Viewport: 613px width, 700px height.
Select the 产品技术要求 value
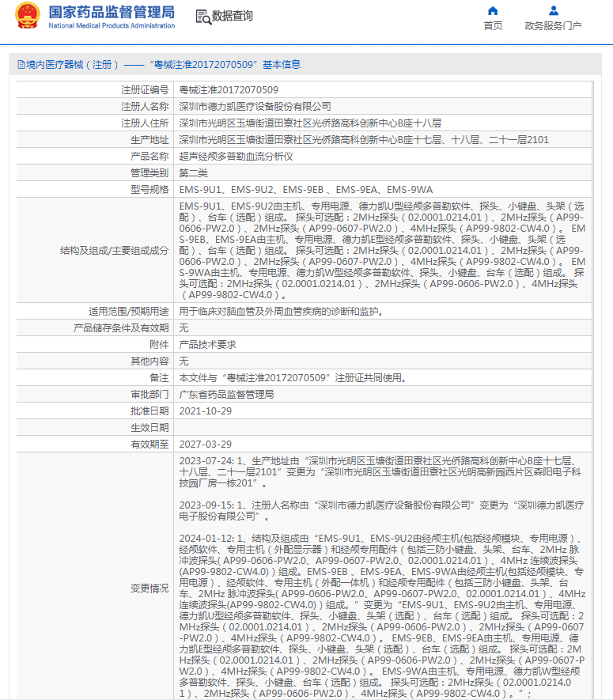207,345
